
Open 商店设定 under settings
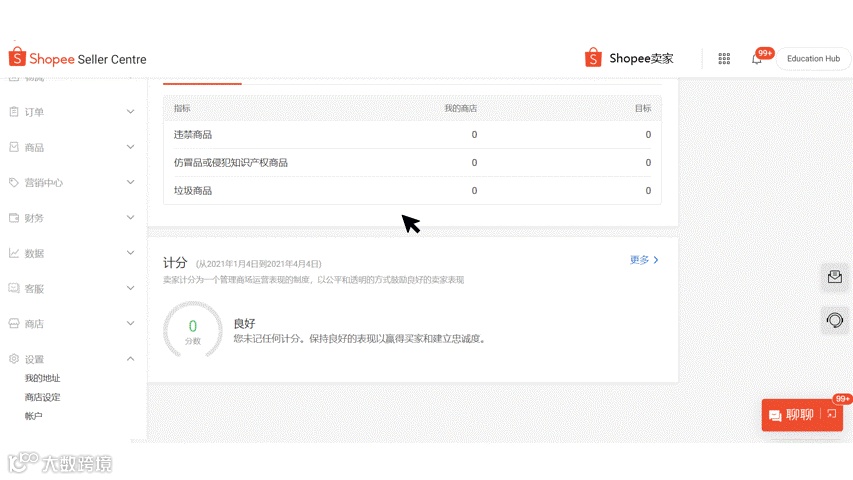(42, 397)
